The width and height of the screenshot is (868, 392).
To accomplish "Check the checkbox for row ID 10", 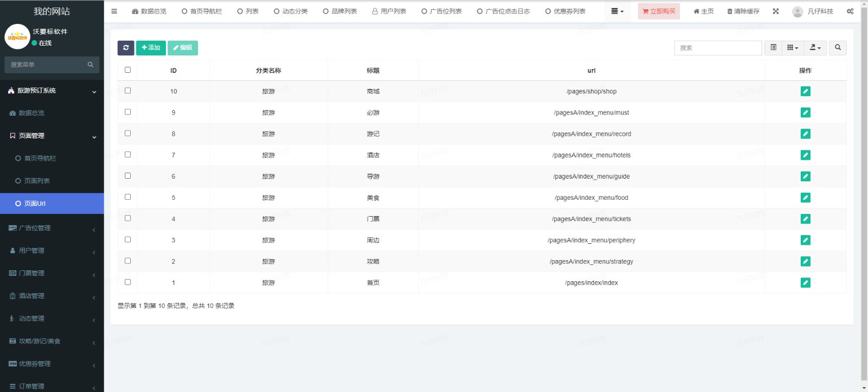I will point(127,91).
